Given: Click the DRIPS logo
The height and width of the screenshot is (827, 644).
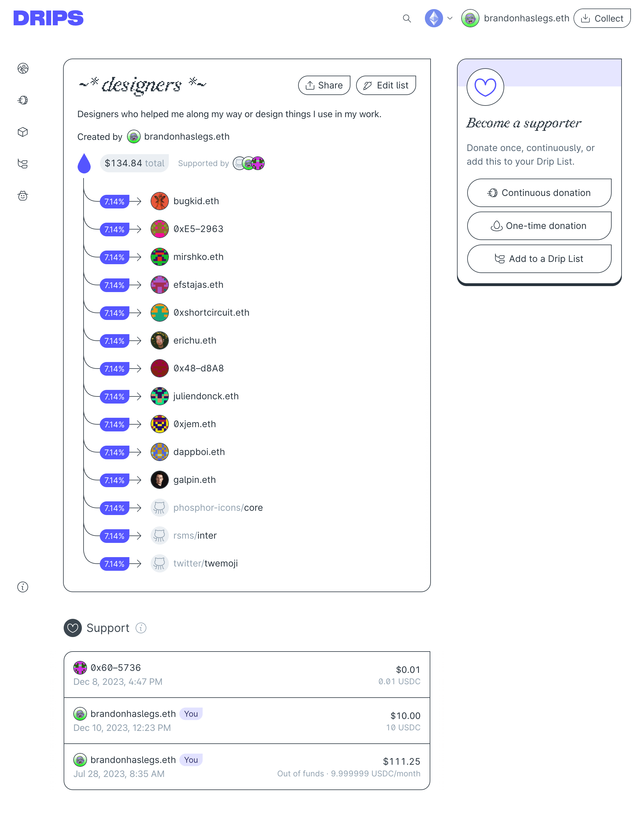Looking at the screenshot, I should point(48,18).
